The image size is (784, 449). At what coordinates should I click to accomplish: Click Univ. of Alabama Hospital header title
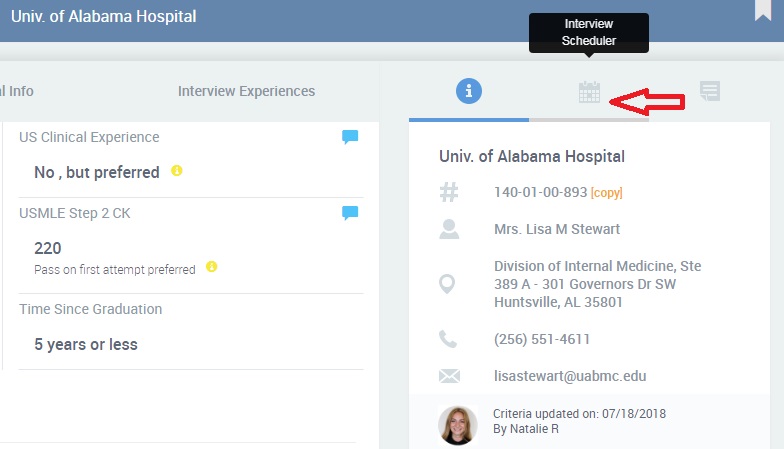tap(104, 16)
